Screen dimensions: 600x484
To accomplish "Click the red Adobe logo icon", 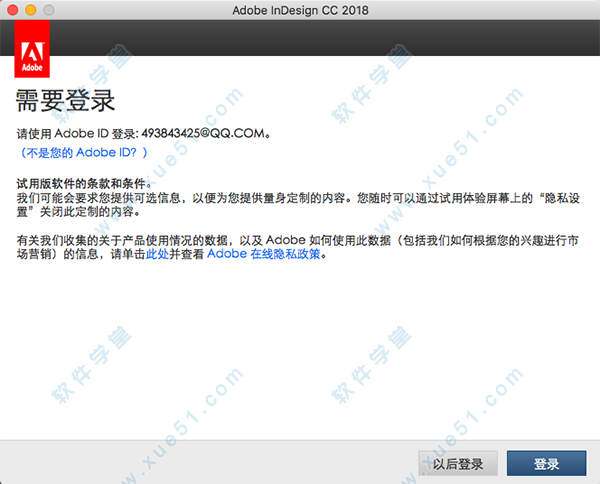I will [32, 49].
